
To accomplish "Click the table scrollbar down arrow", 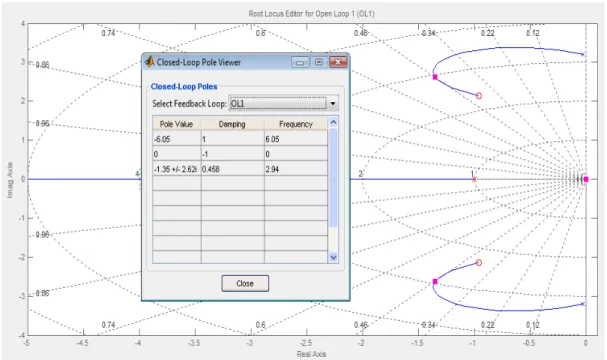I will click(x=333, y=257).
